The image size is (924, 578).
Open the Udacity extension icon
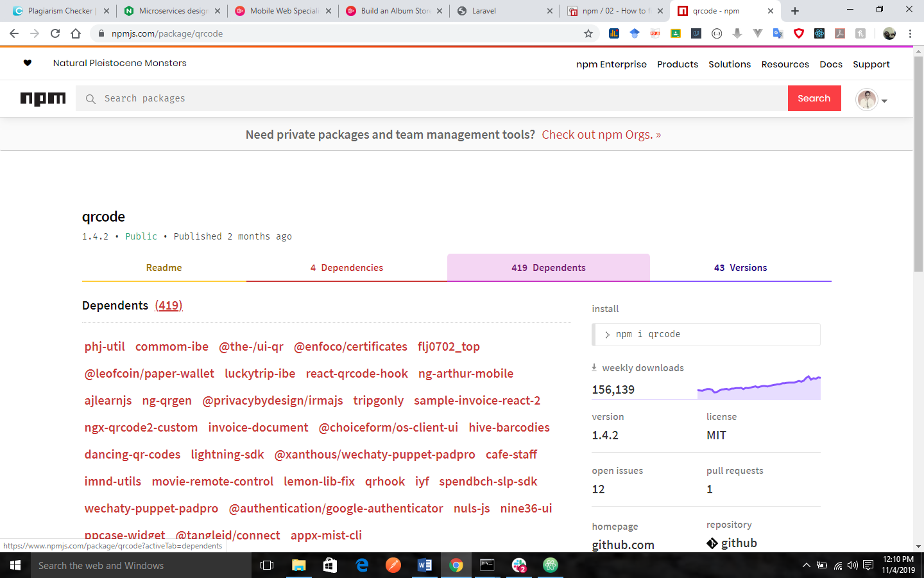point(696,33)
